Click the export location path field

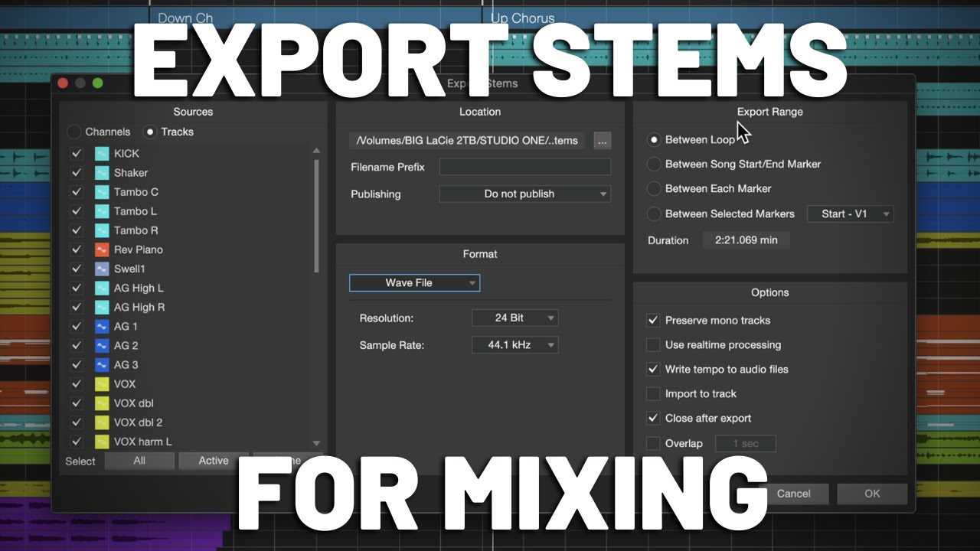tap(468, 140)
